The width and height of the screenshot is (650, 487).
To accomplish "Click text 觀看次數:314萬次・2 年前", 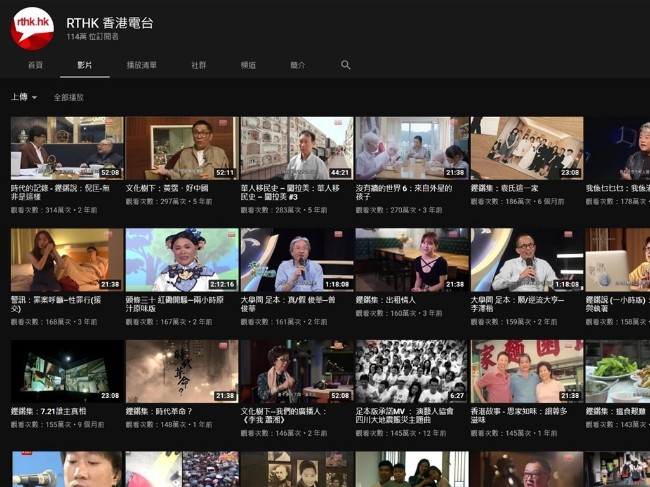I will coord(54,210).
